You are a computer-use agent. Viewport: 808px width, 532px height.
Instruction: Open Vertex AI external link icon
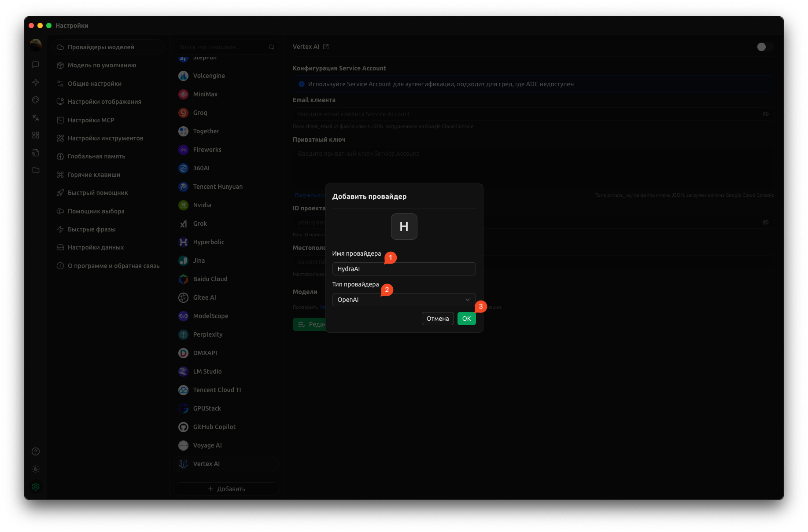(x=326, y=47)
